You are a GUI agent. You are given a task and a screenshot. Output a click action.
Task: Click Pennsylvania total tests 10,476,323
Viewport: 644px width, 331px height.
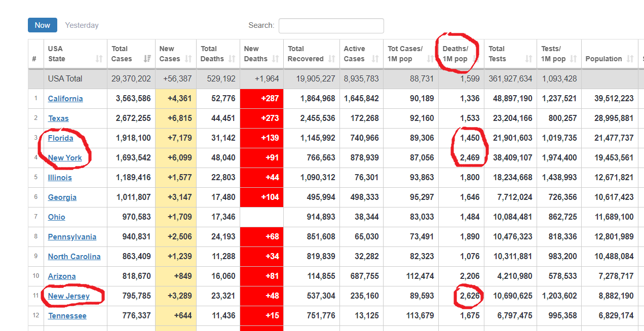[513, 237]
